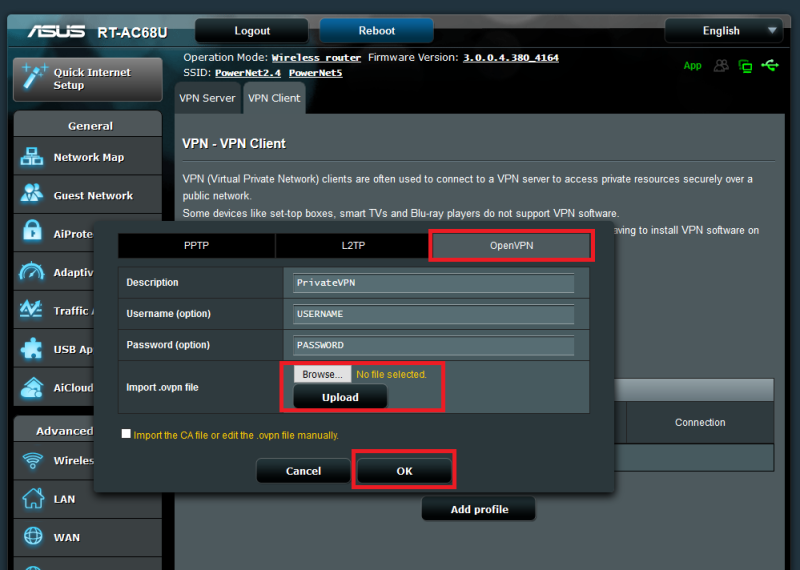Click the WAN menu label

[66, 537]
